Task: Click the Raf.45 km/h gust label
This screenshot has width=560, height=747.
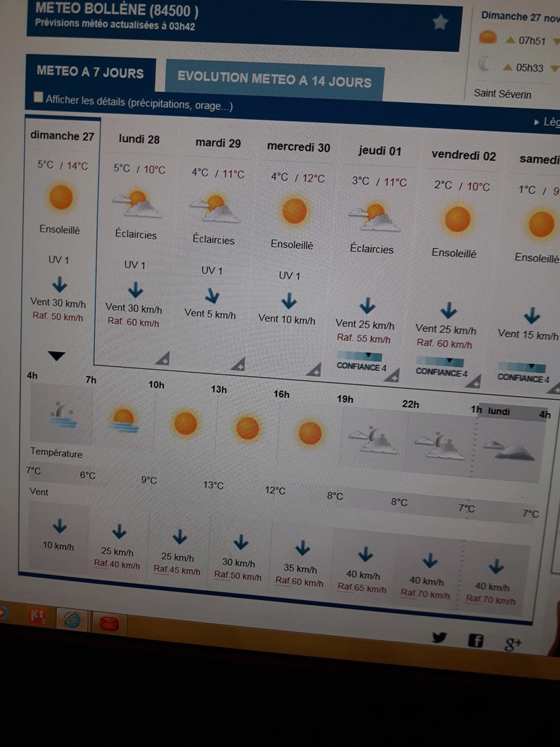Action: (x=176, y=570)
